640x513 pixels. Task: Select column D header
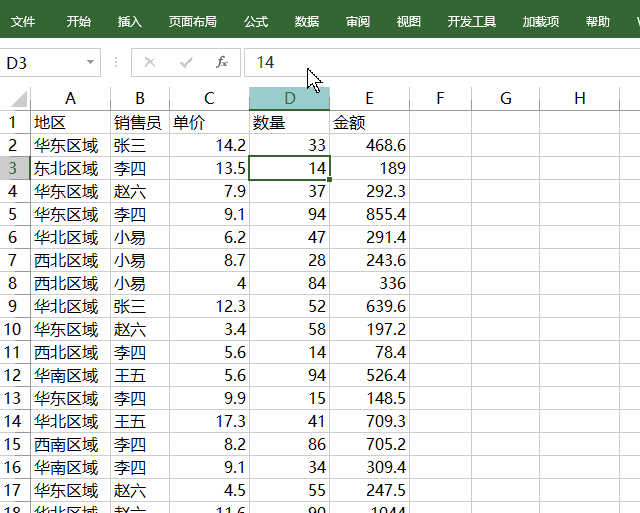(289, 98)
